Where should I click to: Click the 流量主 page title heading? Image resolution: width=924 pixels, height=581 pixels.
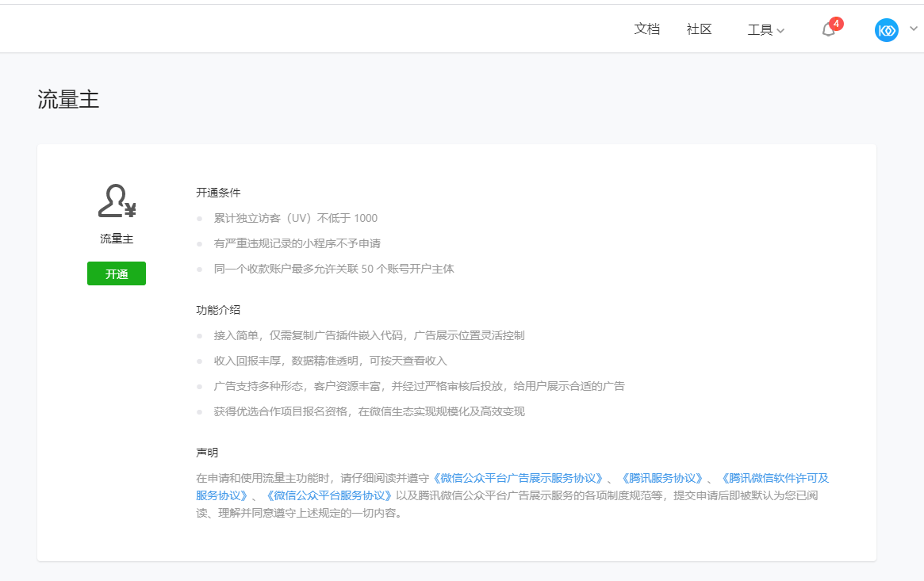[x=68, y=99]
